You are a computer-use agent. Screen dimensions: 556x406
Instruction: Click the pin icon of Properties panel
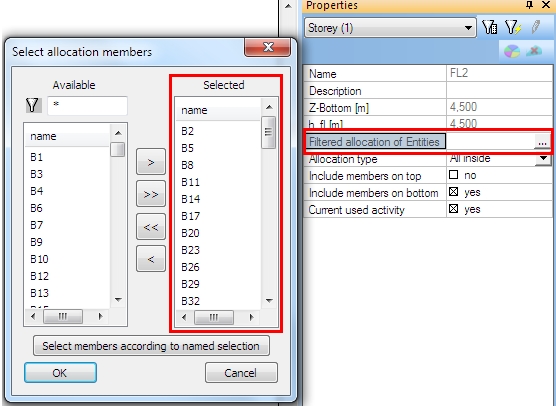(x=529, y=5)
